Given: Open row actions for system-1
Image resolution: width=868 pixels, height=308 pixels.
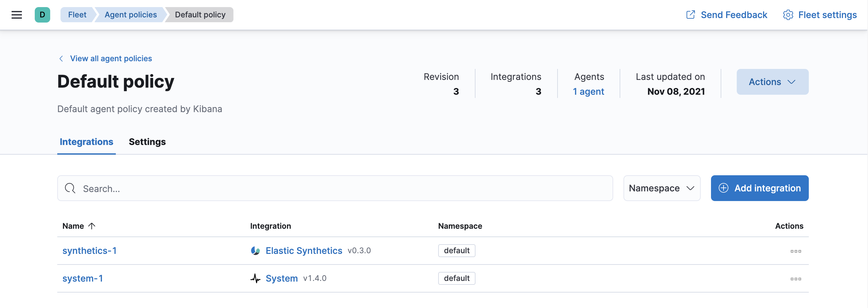Looking at the screenshot, I should (796, 279).
